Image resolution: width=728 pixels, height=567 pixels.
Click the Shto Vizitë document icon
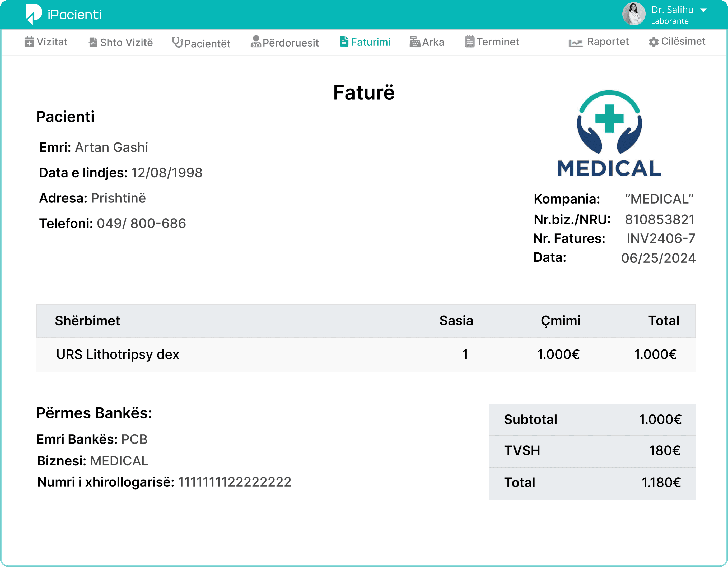pyautogui.click(x=93, y=42)
